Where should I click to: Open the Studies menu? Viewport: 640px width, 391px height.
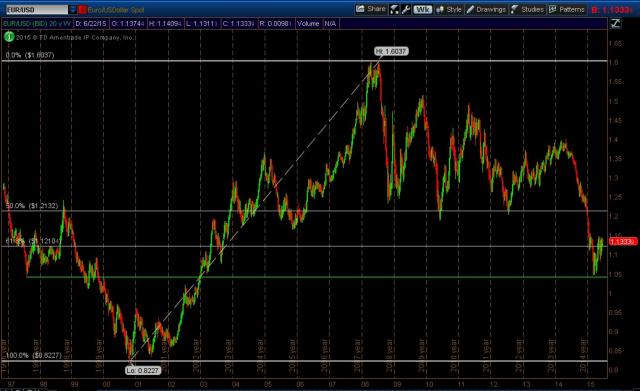[527, 9]
